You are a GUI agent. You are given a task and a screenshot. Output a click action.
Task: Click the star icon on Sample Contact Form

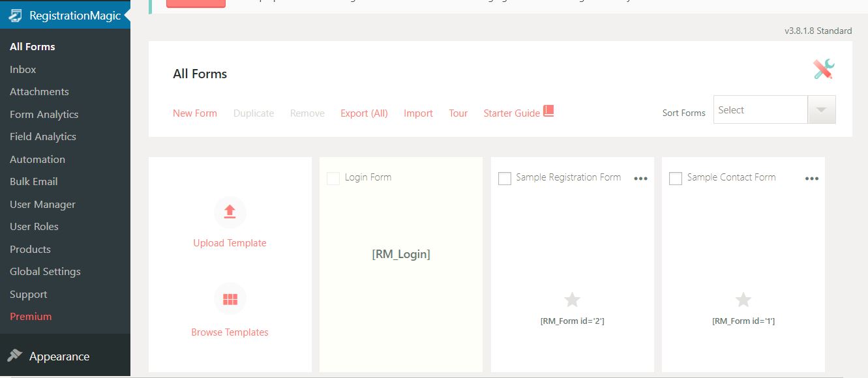coord(743,300)
